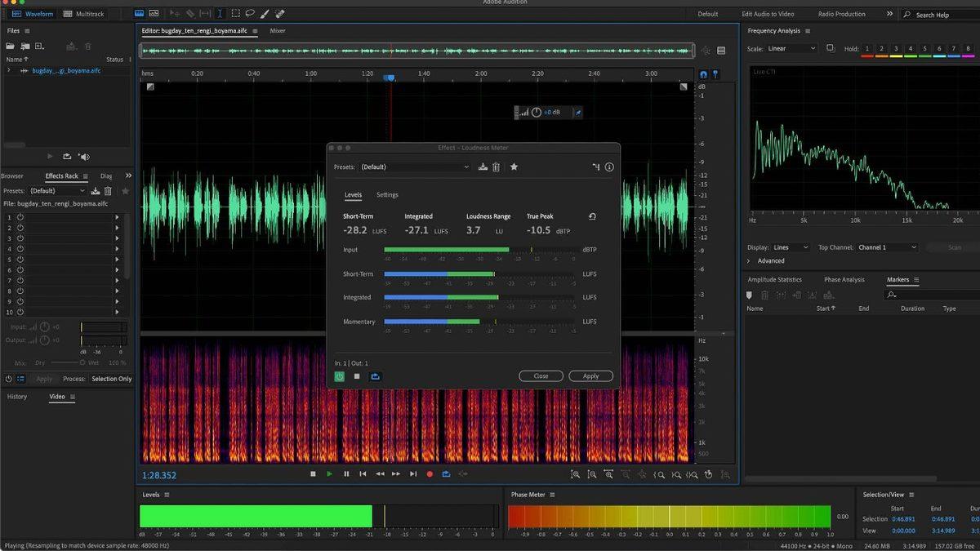This screenshot has width=980, height=551.
Task: Toggle the Loudness Meter effect power state
Action: [340, 376]
